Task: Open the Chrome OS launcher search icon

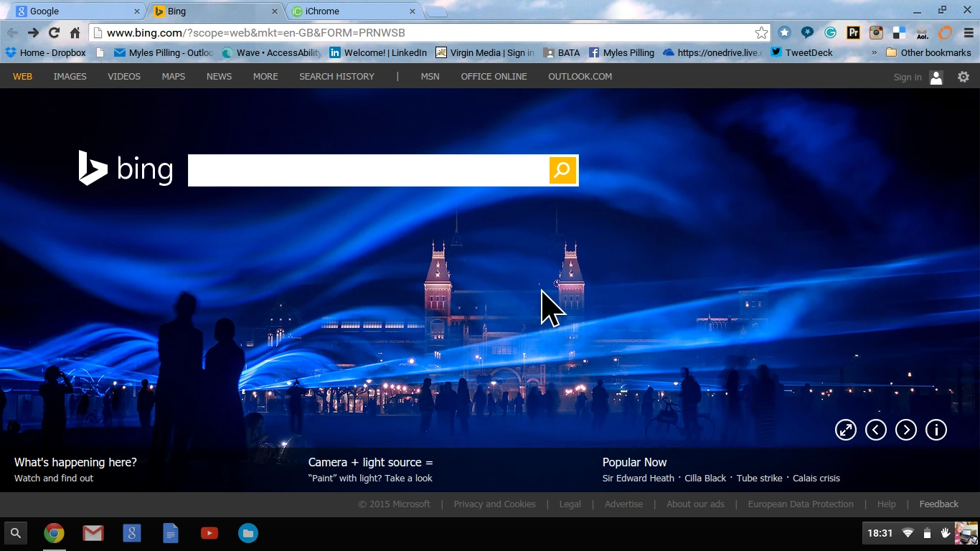Action: [16, 533]
